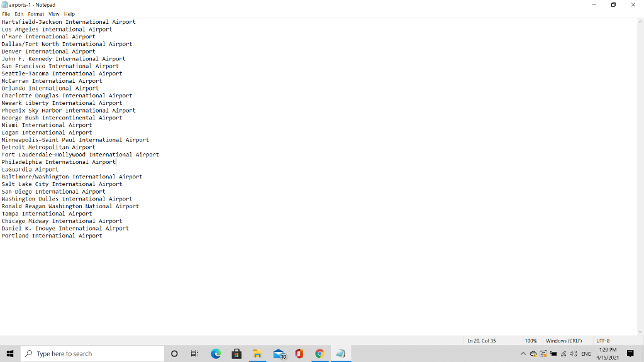
Task: Click 'Salt Lake City International Airport' line
Action: tap(62, 185)
